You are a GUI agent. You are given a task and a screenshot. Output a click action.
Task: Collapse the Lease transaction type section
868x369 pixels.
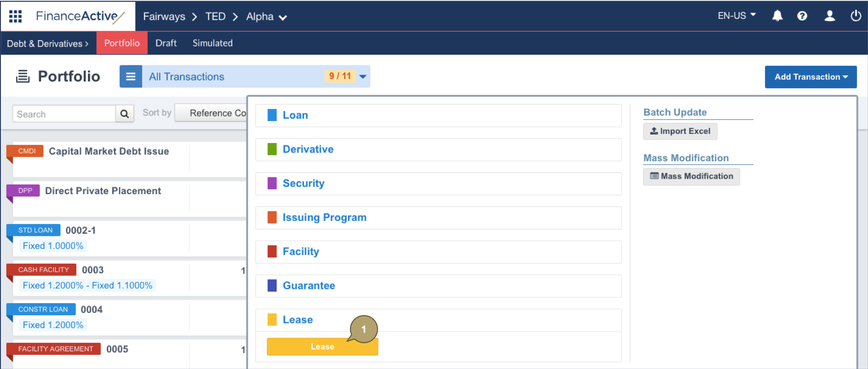click(438, 320)
